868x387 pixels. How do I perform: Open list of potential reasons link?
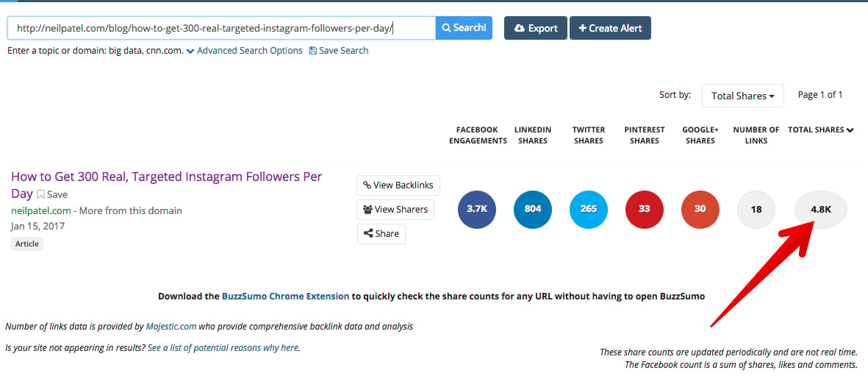click(x=223, y=348)
